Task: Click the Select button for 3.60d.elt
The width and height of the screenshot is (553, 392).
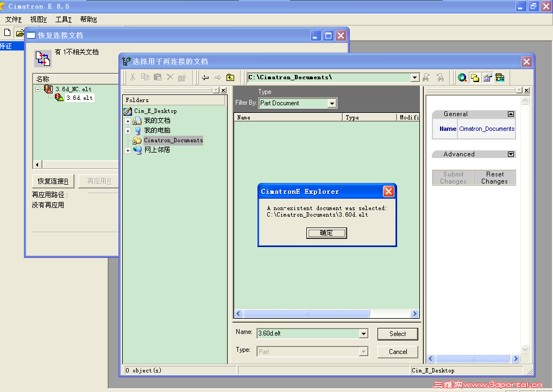Action: [397, 333]
